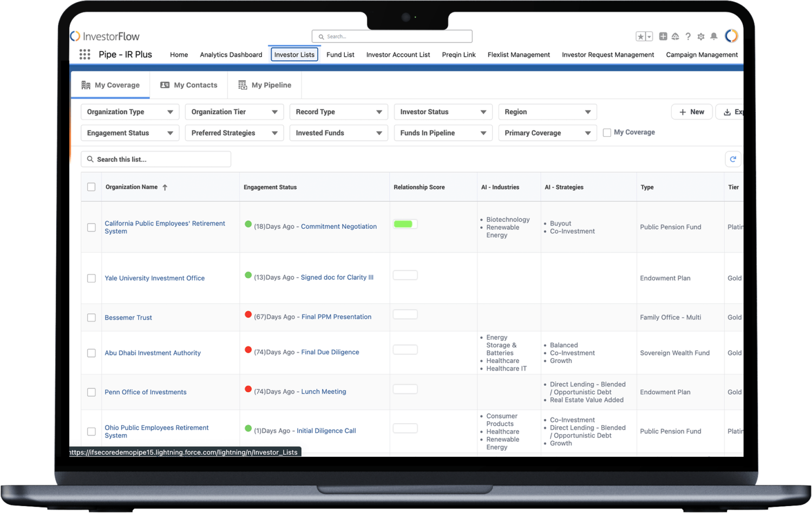Click the red status dot for Bessemer Trust
Viewport: 812px width, 513px height.
(x=248, y=314)
